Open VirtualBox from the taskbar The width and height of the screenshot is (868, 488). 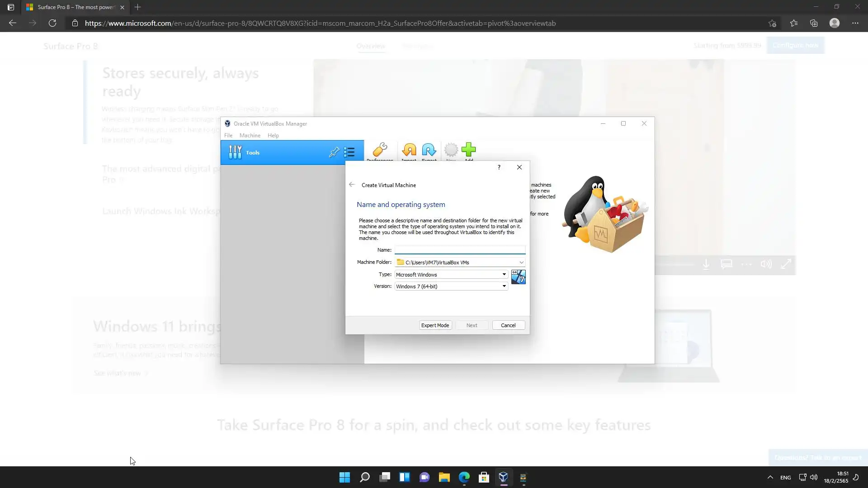click(x=503, y=477)
